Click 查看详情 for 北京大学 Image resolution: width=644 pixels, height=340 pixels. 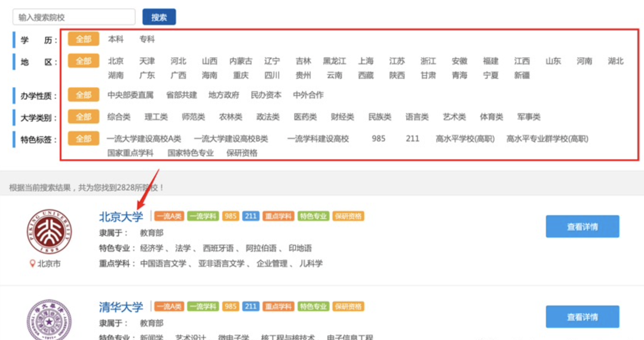(582, 227)
